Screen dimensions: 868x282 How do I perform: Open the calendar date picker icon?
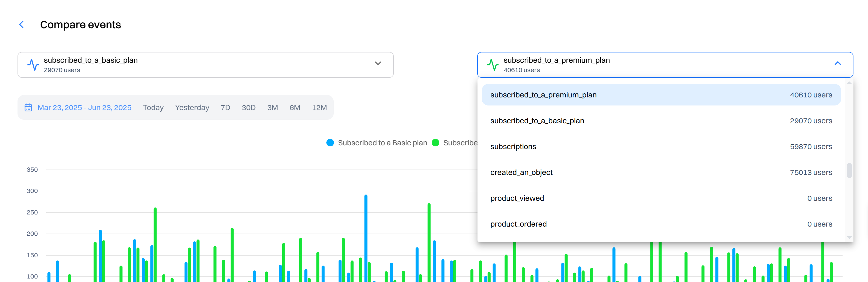[28, 107]
